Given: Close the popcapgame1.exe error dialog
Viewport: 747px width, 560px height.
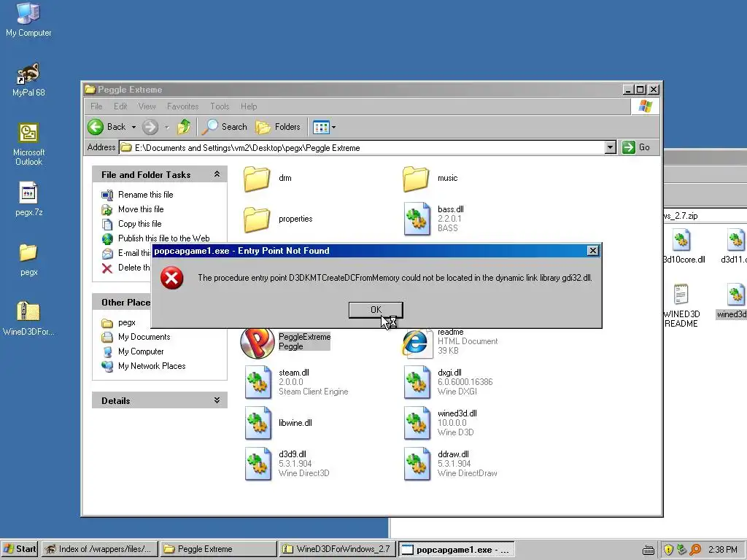Looking at the screenshot, I should [x=592, y=251].
